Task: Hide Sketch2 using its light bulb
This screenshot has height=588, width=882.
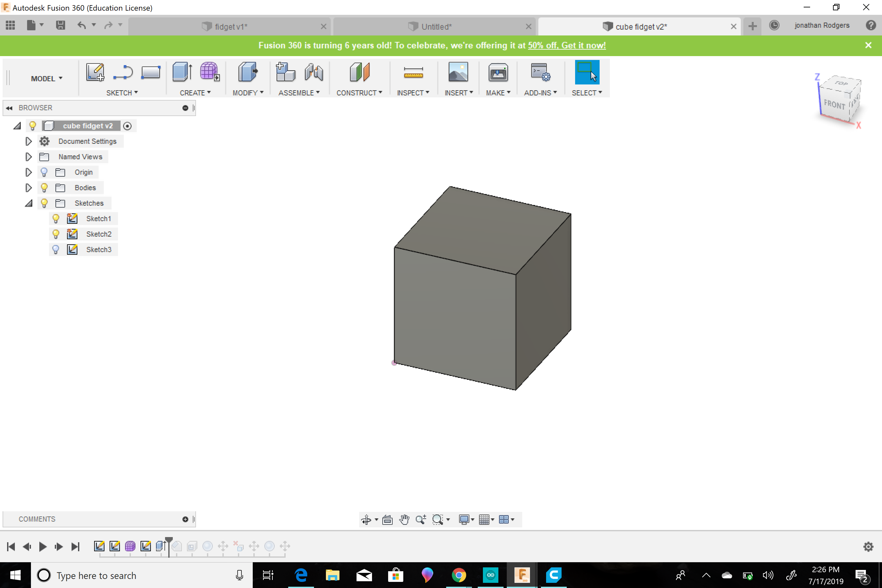Action: pos(55,234)
